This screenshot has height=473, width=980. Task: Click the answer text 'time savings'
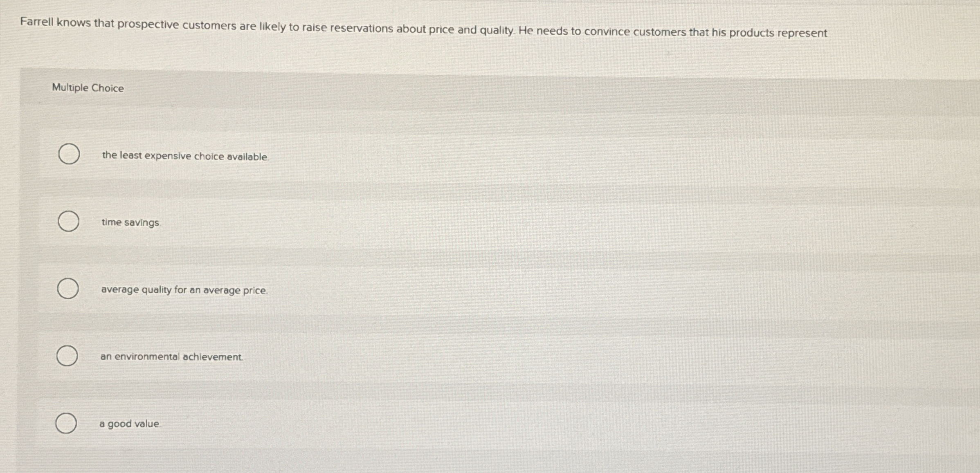pyautogui.click(x=131, y=223)
